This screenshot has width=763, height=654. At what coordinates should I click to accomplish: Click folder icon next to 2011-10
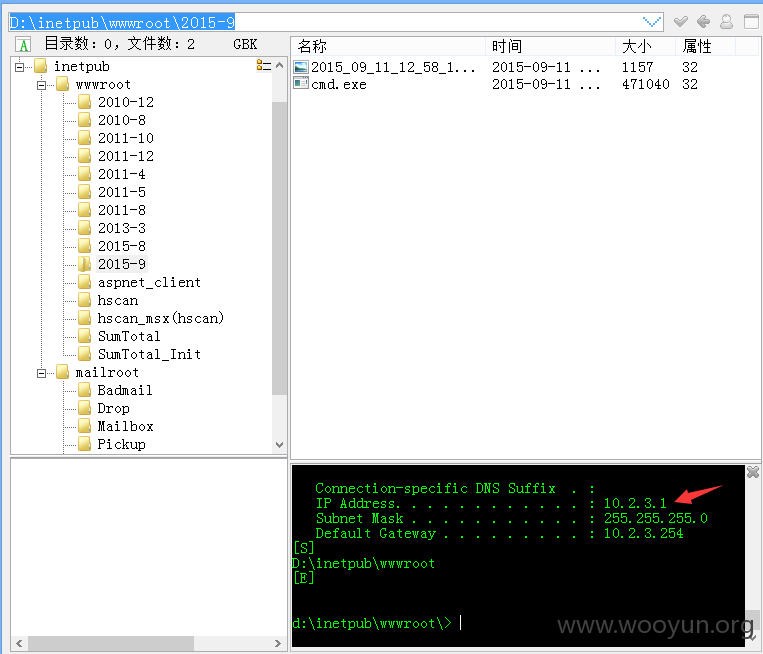coord(85,138)
